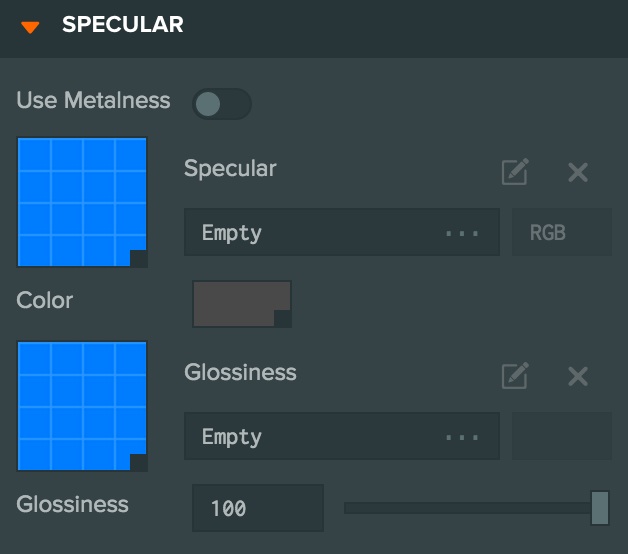Clear the Specular texture with the X icon
Viewport: 628px width, 554px height.
click(x=578, y=172)
